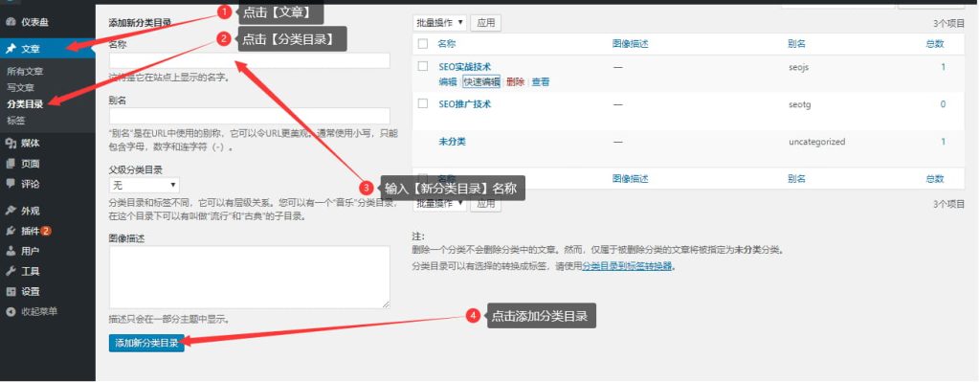Click the 页面 pages icon
980x382 pixels.
click(11, 164)
